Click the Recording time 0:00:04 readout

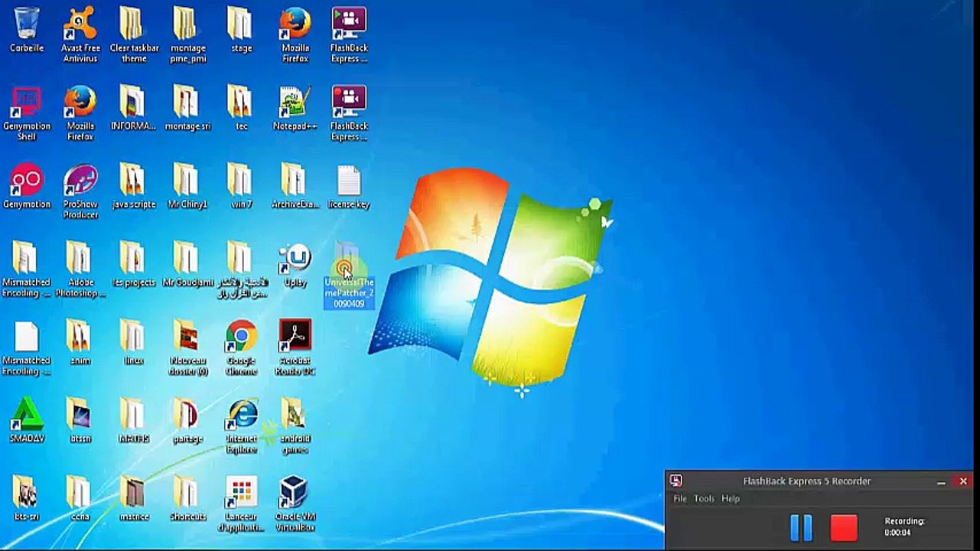coord(905,527)
